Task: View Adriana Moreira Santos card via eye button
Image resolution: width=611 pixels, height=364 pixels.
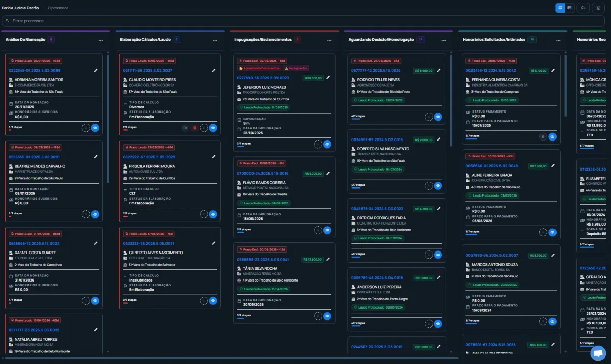Action: 95,128
